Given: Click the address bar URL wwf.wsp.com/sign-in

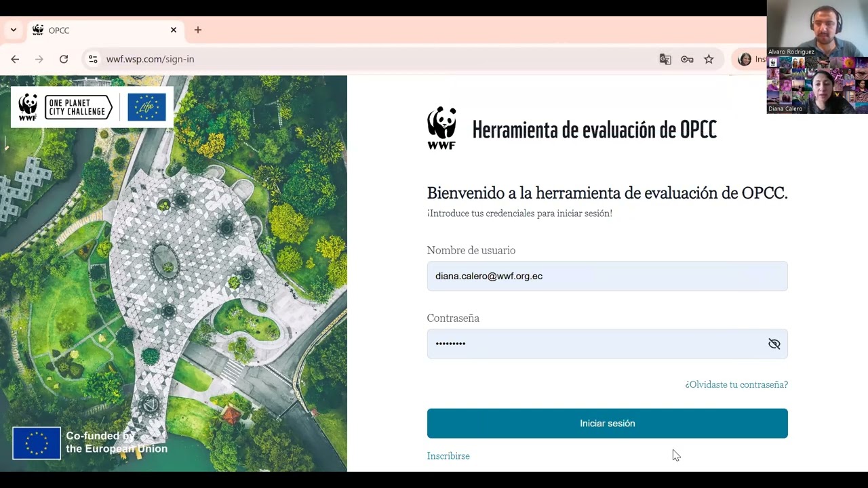Looking at the screenshot, I should pyautogui.click(x=150, y=59).
